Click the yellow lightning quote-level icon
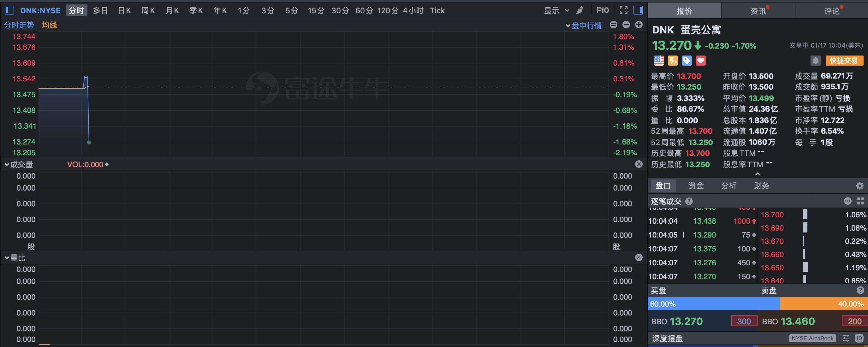 point(673,61)
